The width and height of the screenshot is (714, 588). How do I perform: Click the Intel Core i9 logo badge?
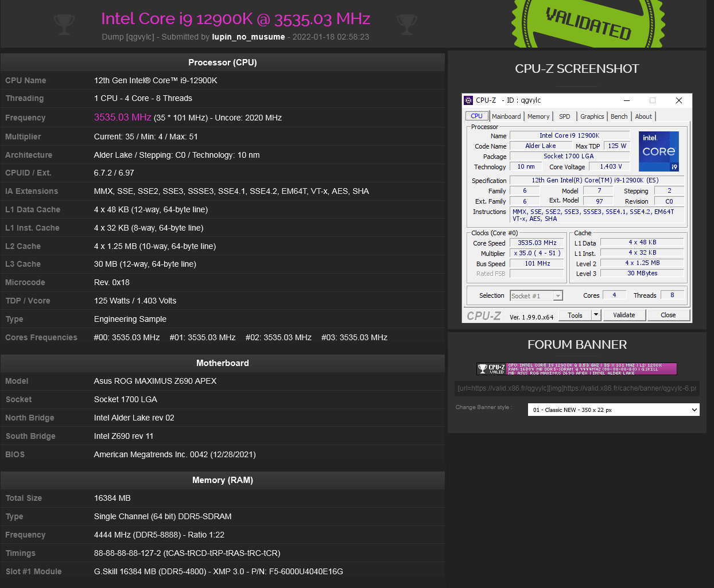(659, 151)
